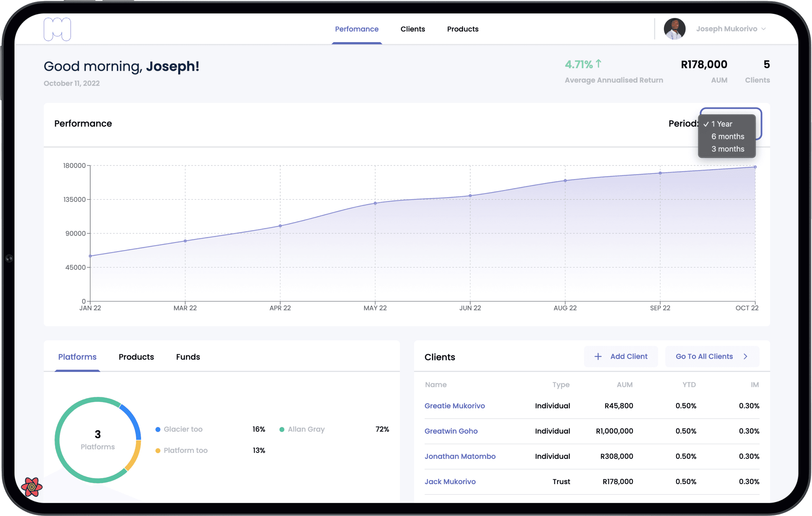Open the React Query devtools flower icon
Screen dimensions: 812x516
coord(32,487)
